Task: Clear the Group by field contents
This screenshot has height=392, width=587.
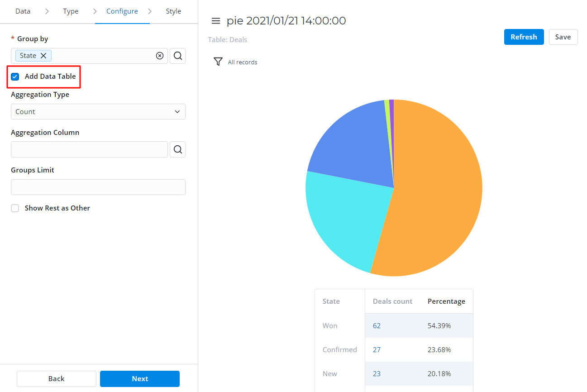Action: (x=160, y=56)
